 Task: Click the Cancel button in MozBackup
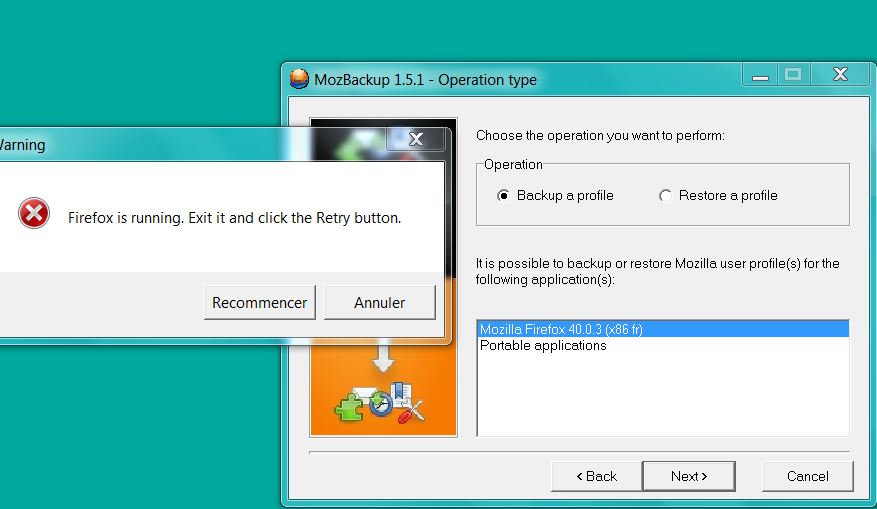pyautogui.click(x=807, y=476)
